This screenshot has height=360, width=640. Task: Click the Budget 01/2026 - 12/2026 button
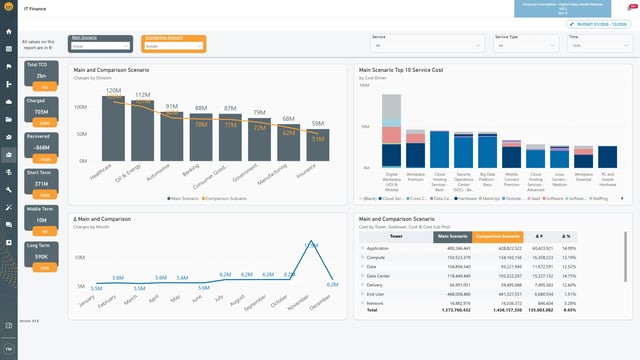point(598,24)
